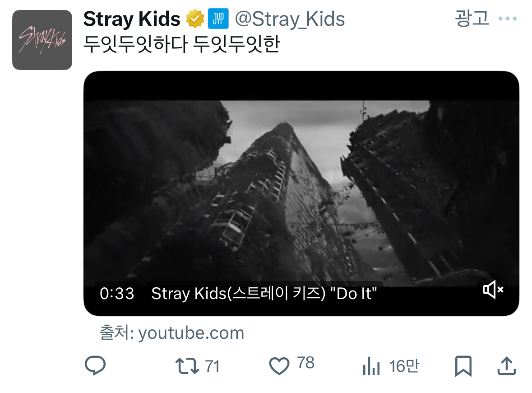
Task: Click the gold verified checkmark badge
Action: (x=195, y=19)
